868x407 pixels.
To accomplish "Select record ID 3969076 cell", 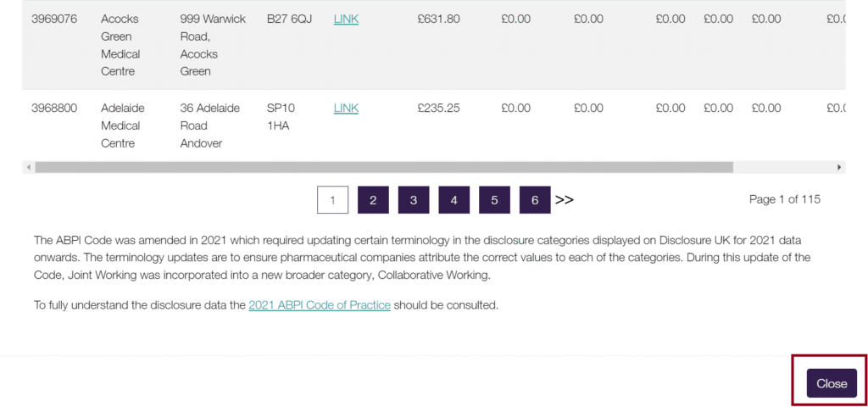I will [54, 19].
